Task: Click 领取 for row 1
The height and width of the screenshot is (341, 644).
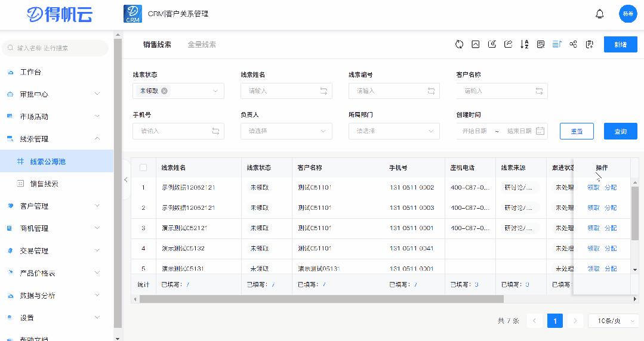Action: click(x=593, y=188)
